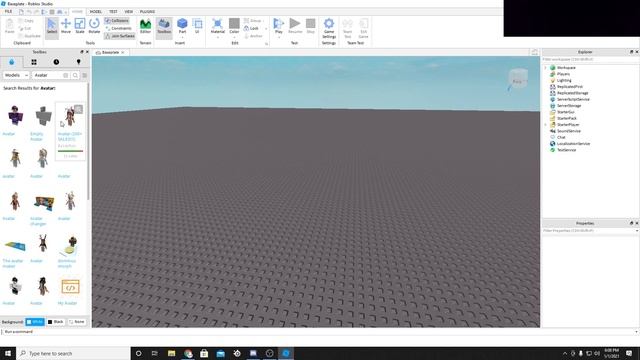
Task: Click the taskbar search box
Action: click(73, 353)
